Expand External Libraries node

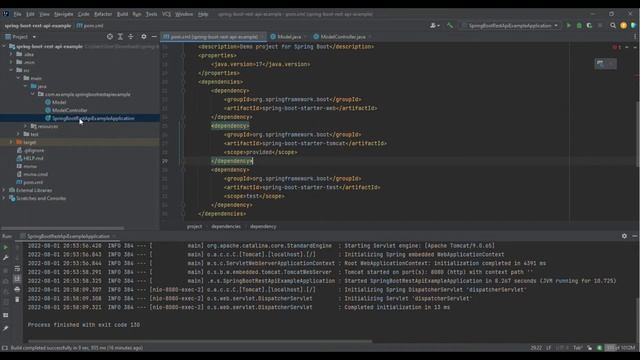point(4,190)
